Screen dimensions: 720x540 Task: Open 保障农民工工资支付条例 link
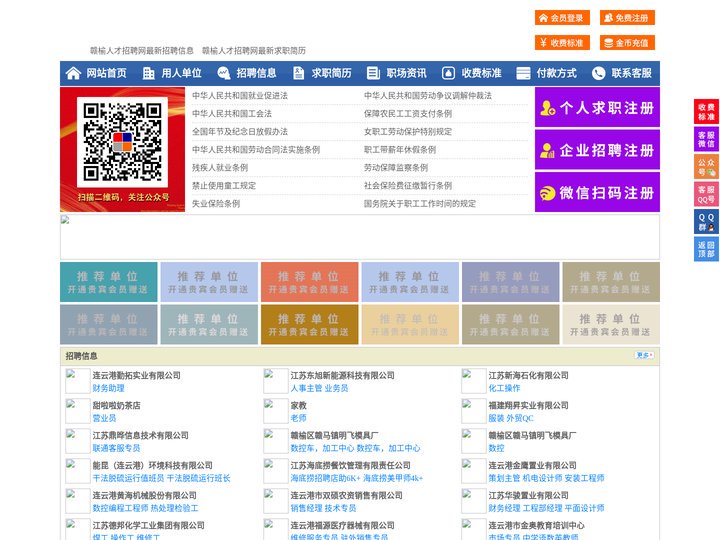408,113
